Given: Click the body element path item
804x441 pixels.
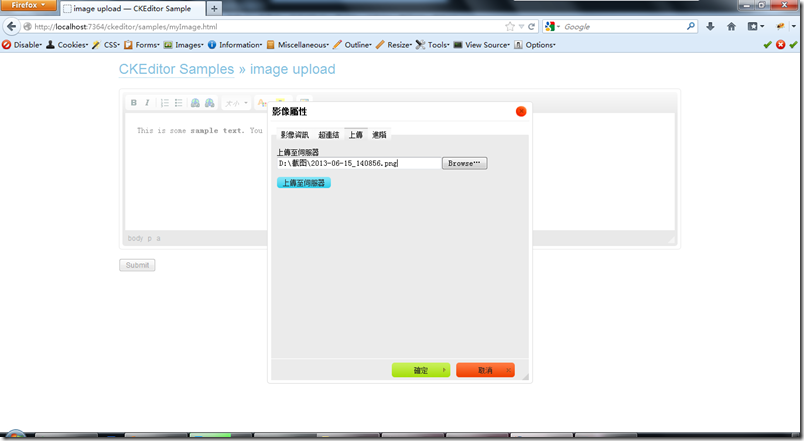Looking at the screenshot, I should point(135,238).
